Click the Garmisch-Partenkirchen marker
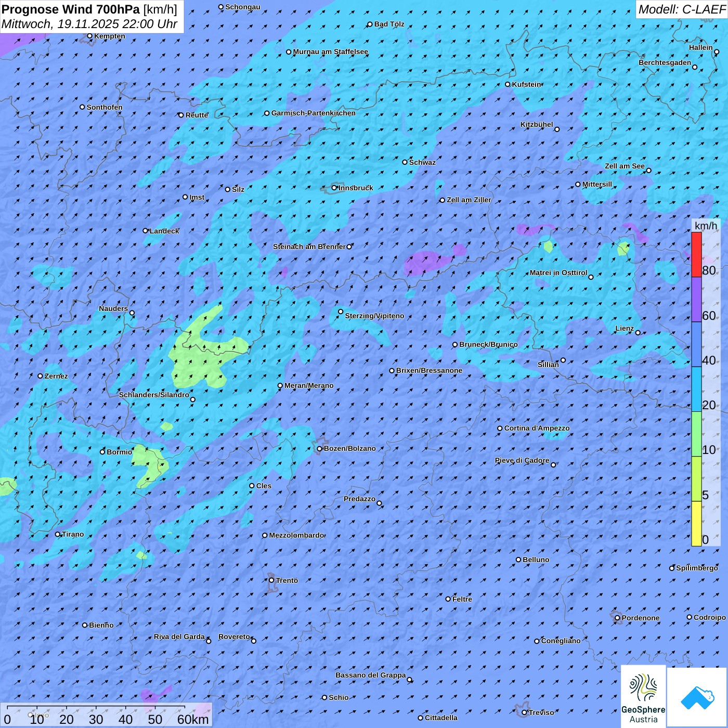Image resolution: width=728 pixels, height=728 pixels. [x=267, y=113]
